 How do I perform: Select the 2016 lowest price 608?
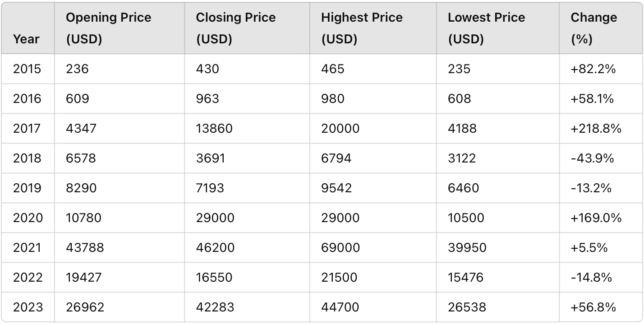[x=460, y=98]
